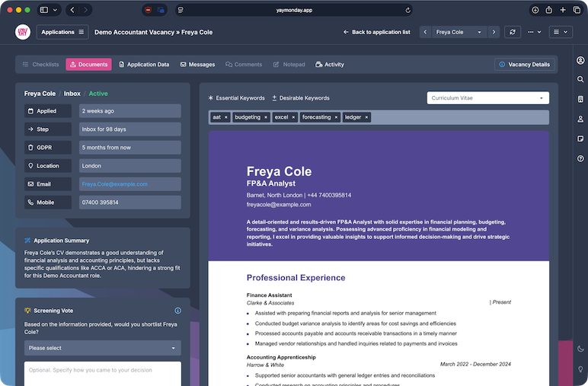
Task: Open the Application Data tab
Action: coord(144,65)
